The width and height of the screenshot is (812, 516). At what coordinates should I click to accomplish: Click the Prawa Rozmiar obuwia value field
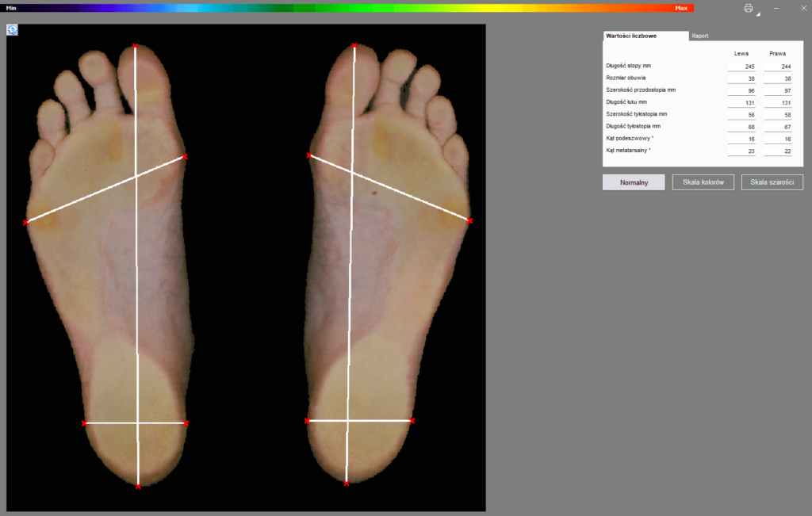pos(777,78)
